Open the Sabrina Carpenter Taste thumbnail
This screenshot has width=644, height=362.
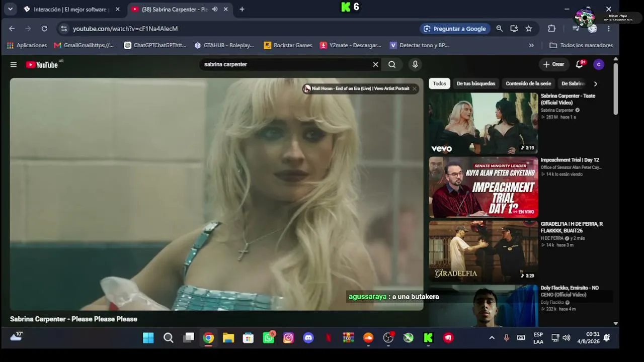tap(483, 123)
